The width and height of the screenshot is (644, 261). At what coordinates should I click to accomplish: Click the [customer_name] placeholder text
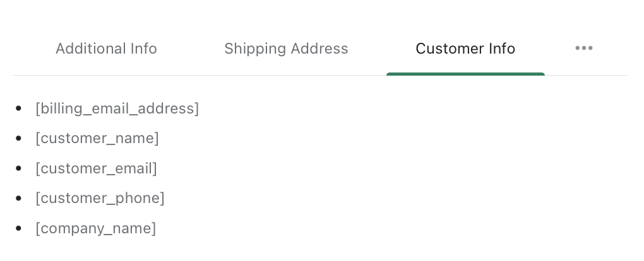97,138
